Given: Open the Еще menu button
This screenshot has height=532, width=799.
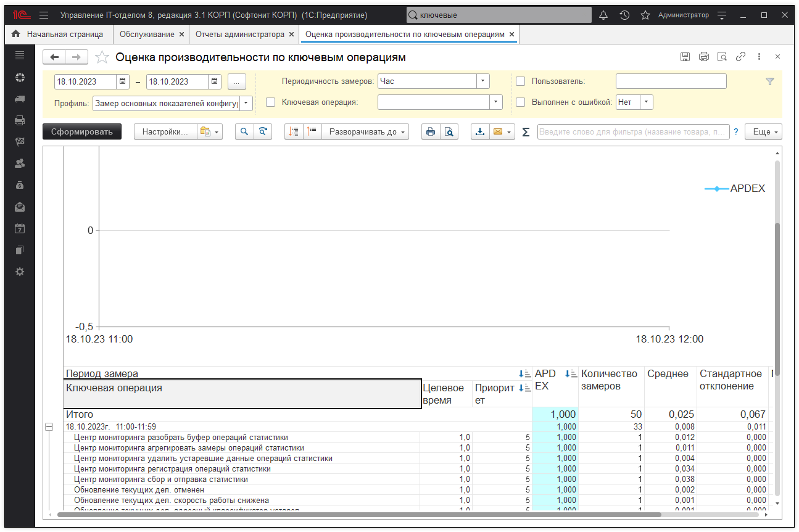Looking at the screenshot, I should coord(764,132).
